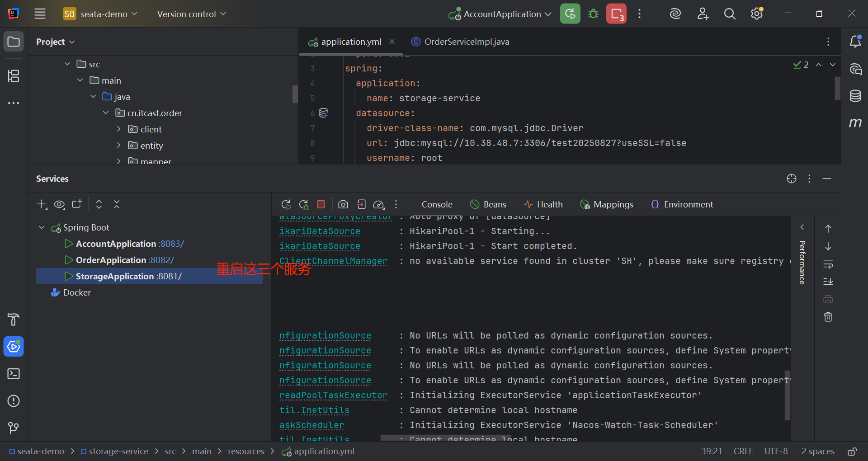Open the Version control dropdown

point(191,14)
